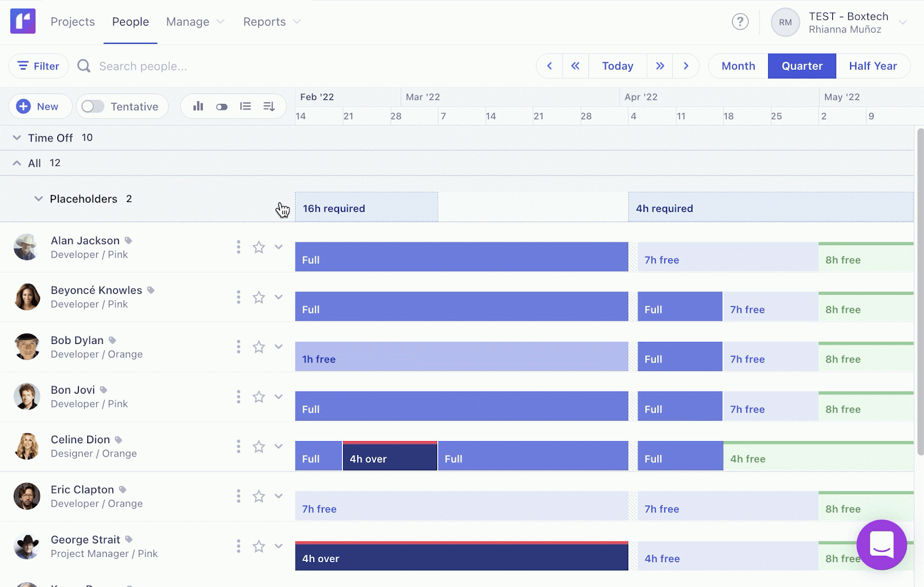Switch to the Projects tab
The height and width of the screenshot is (587, 924).
73,22
